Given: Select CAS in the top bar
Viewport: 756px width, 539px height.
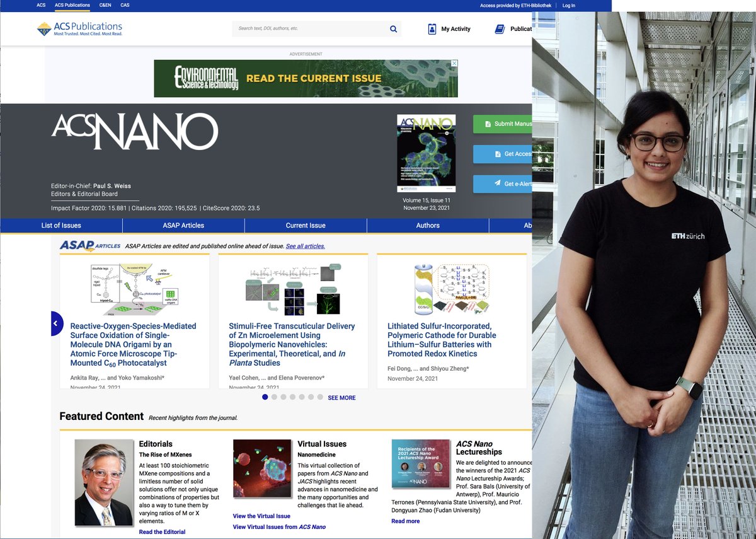Looking at the screenshot, I should click(x=125, y=6).
